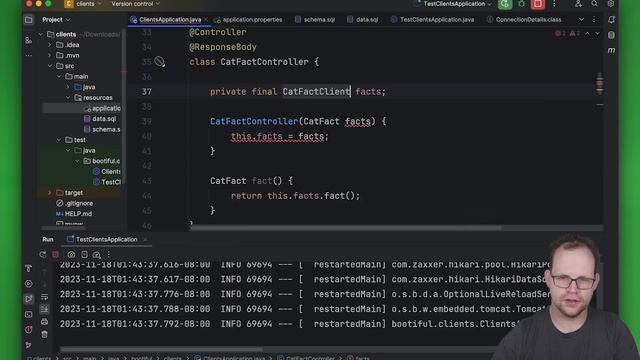Click the Spring bean gutter icon on line 35

click(159, 62)
